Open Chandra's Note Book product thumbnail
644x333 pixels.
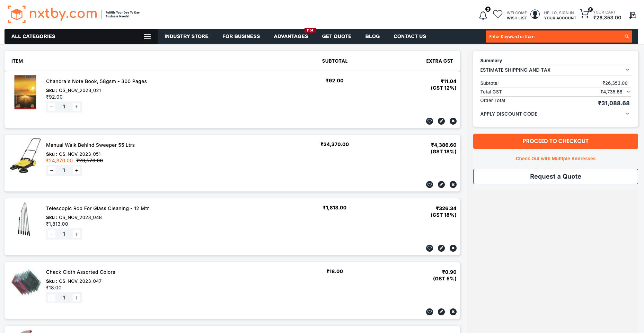(25, 92)
